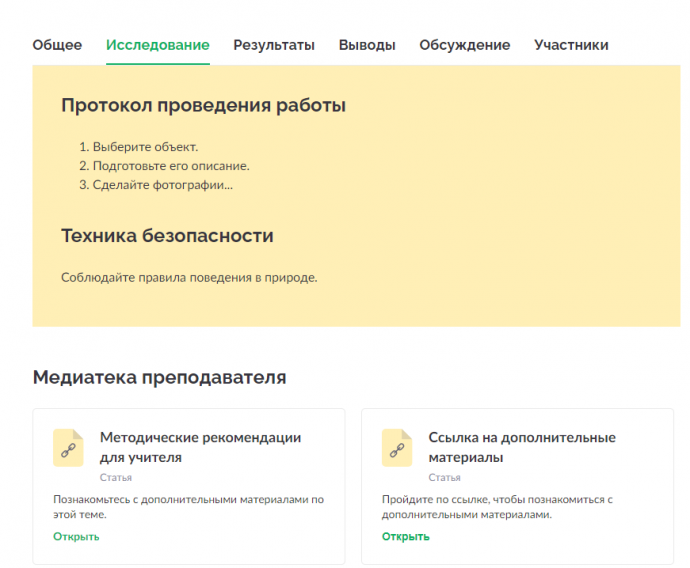This screenshot has width=690, height=568.
Task: Click the step Сделайте фотографии
Action: coord(156,185)
